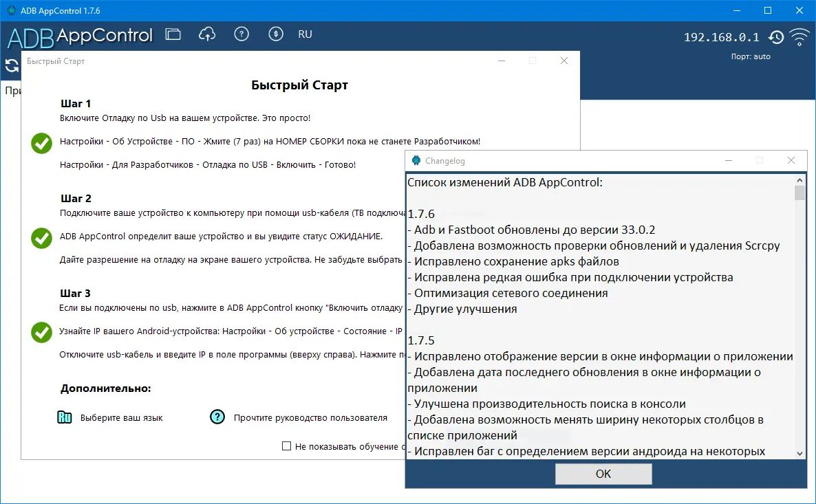This screenshot has height=504, width=816.
Task: Click green checkmark beside Шаг 2
Action: tap(42, 238)
